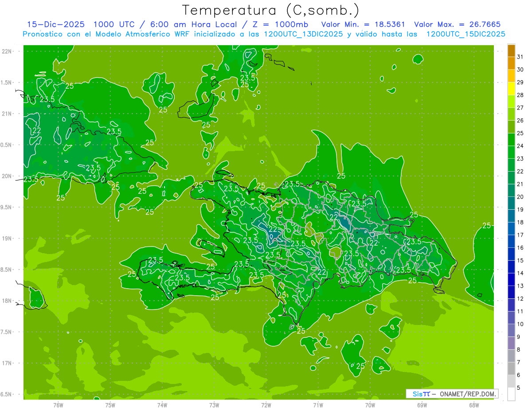Pick the gray swatch between 6 and 7
532x411 pixels.
click(511, 369)
